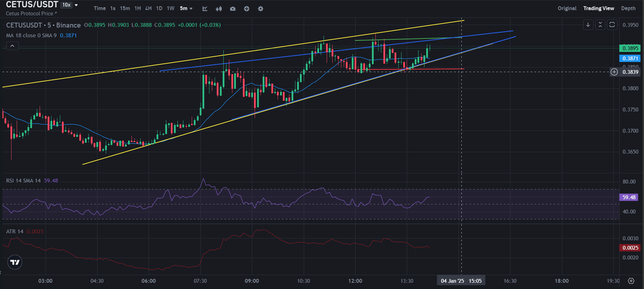Click the plus-circle add icon in toolbar
The height and width of the screenshot is (289, 644).
247,9
